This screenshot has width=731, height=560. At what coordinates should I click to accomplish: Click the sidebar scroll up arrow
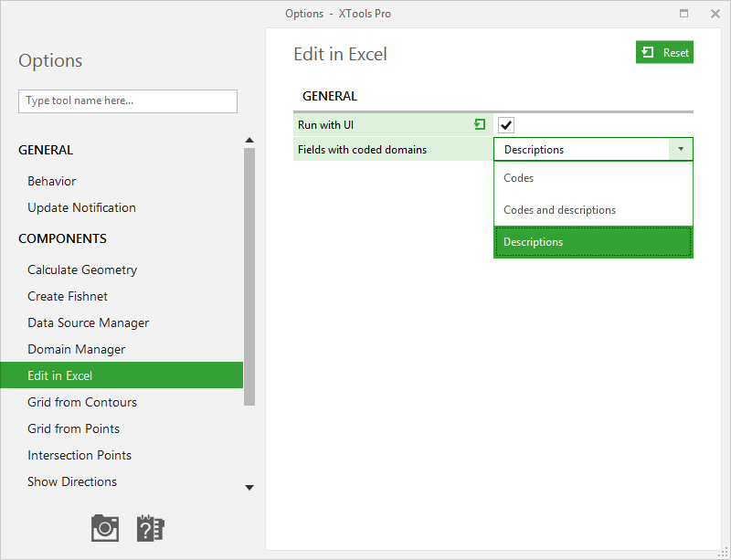249,140
